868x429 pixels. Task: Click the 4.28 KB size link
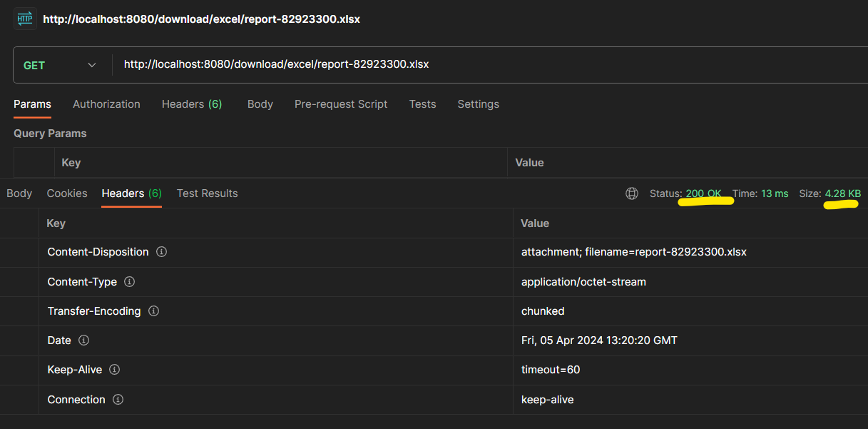coord(843,193)
